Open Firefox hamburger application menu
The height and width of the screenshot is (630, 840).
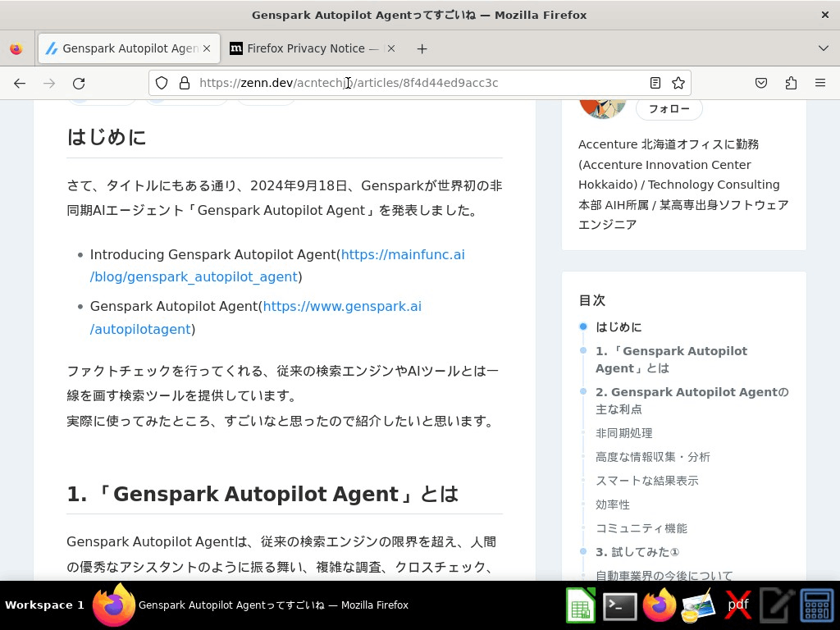pyautogui.click(x=820, y=83)
